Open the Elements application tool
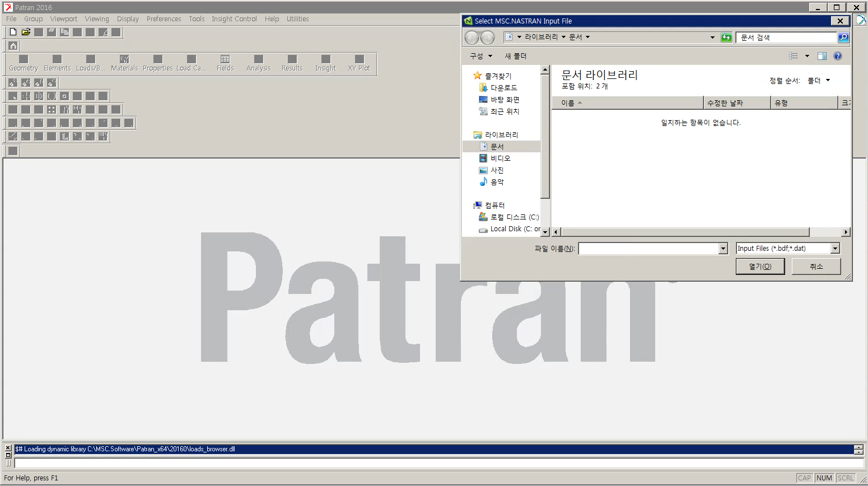Viewport: 868px width, 486px height. pos(57,63)
